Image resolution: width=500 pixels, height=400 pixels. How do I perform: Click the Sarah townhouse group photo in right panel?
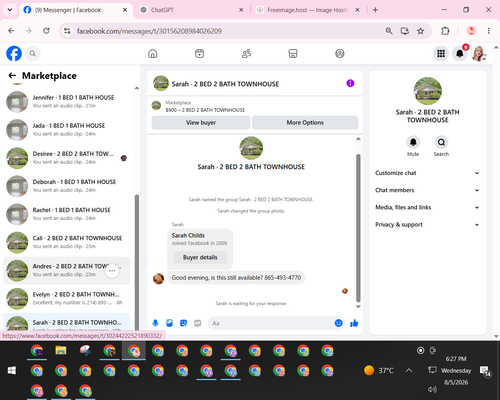[427, 91]
